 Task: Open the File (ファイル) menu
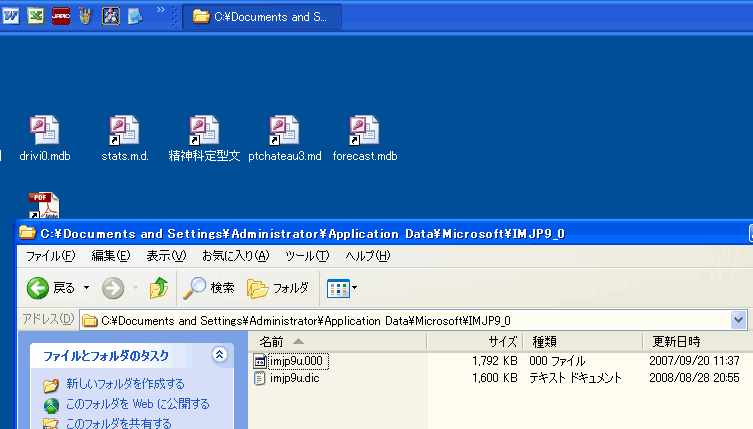coord(50,256)
